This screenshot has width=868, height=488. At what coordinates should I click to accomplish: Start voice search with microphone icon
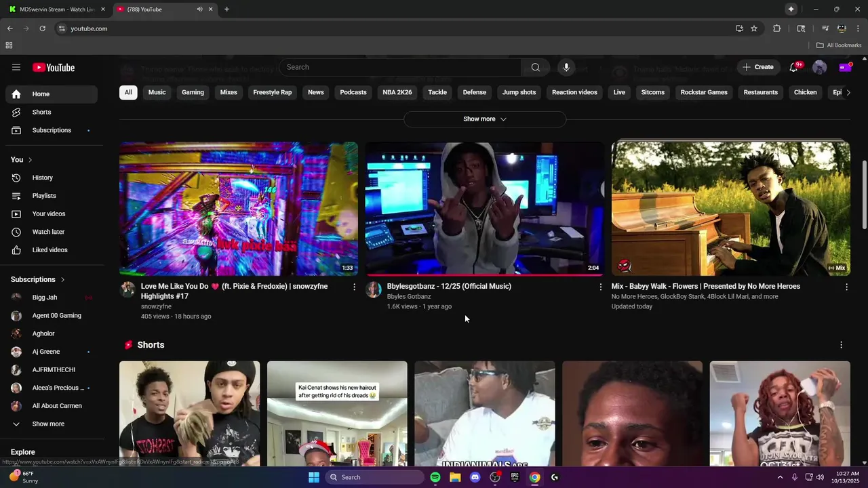point(566,67)
